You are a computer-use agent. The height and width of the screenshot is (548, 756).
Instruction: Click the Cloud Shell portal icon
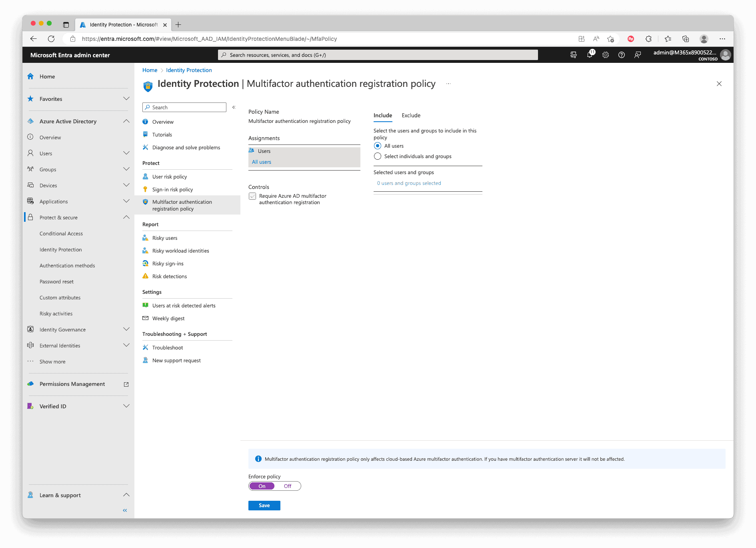[574, 55]
